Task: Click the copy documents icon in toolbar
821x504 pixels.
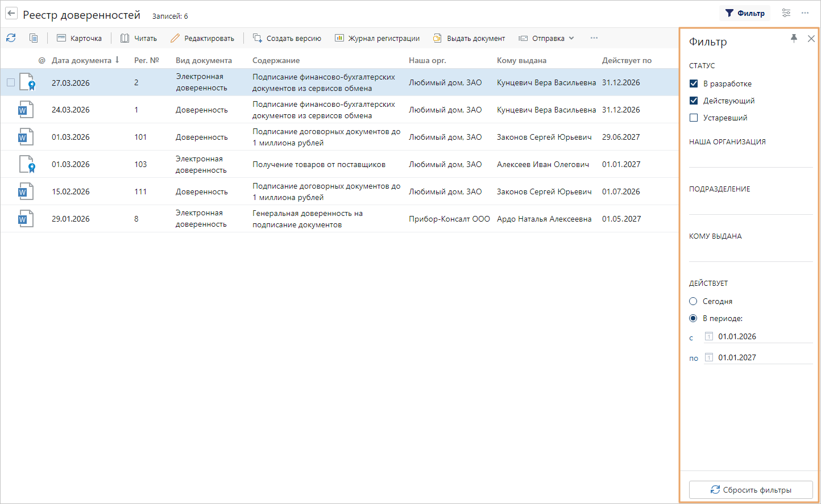Action: point(34,38)
